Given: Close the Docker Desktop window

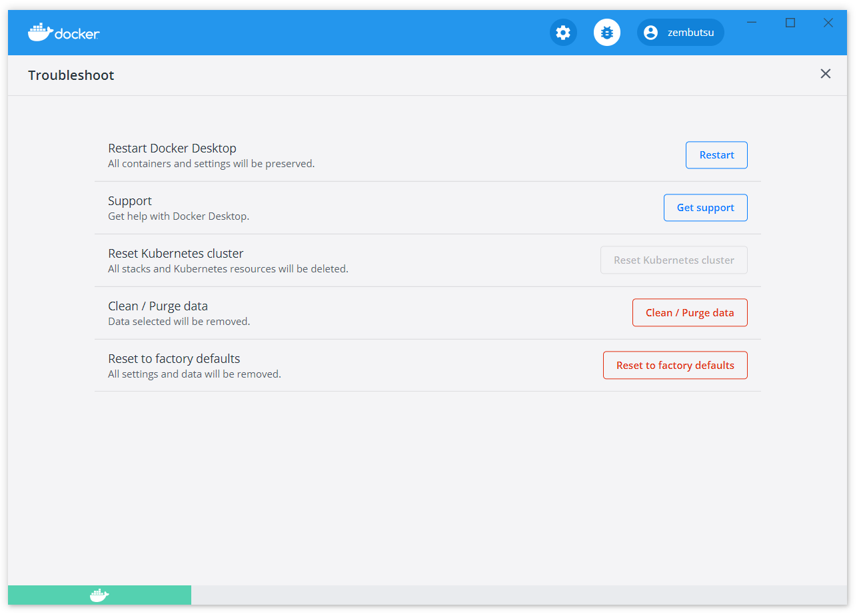Looking at the screenshot, I should [x=828, y=23].
